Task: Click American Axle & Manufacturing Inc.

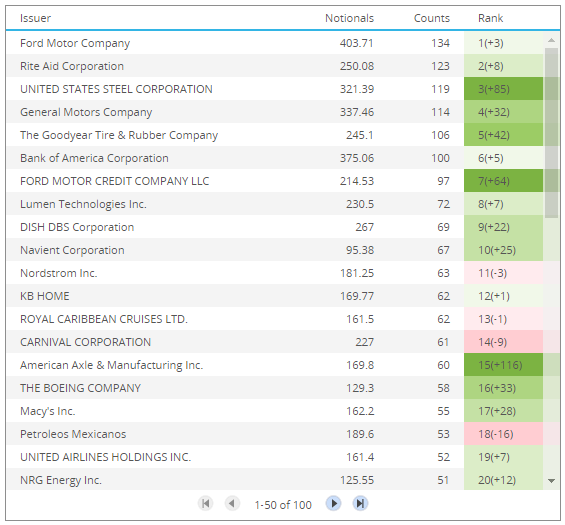Action: pyautogui.click(x=112, y=365)
